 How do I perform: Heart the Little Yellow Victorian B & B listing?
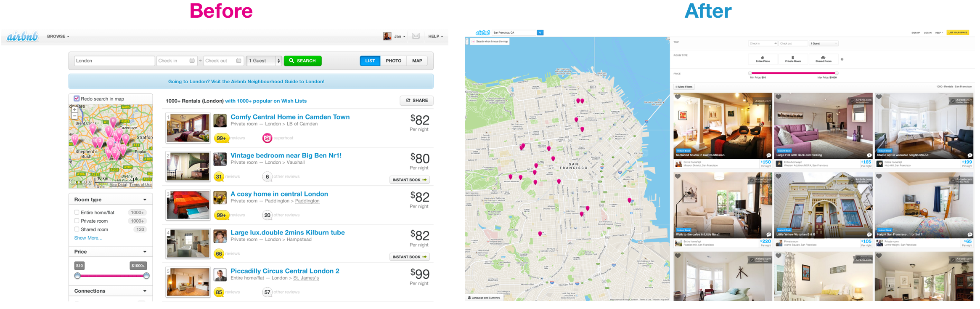point(779,176)
